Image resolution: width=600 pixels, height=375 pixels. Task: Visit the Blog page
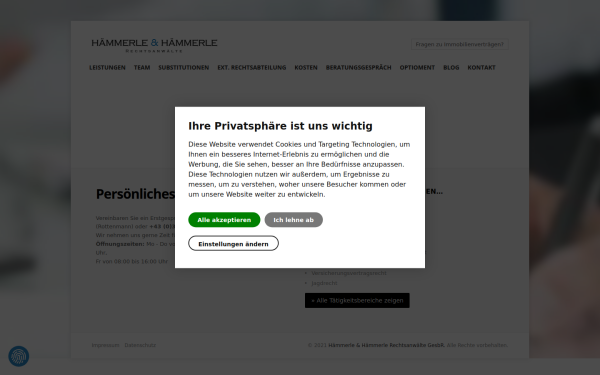[x=451, y=68]
